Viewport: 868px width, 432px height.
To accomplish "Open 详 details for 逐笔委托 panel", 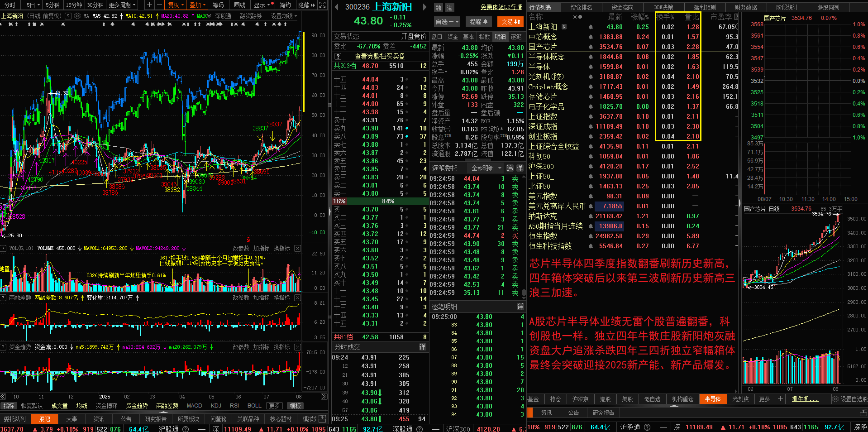I will pos(520,168).
